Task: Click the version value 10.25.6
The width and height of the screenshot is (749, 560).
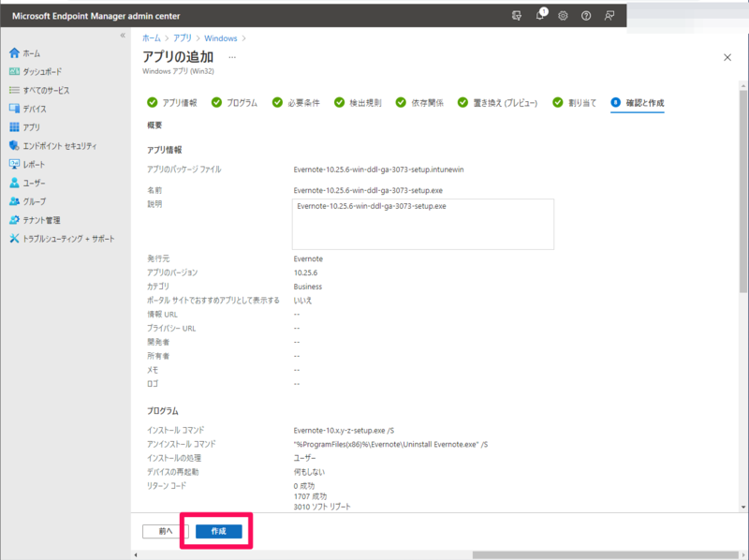Action: (305, 273)
